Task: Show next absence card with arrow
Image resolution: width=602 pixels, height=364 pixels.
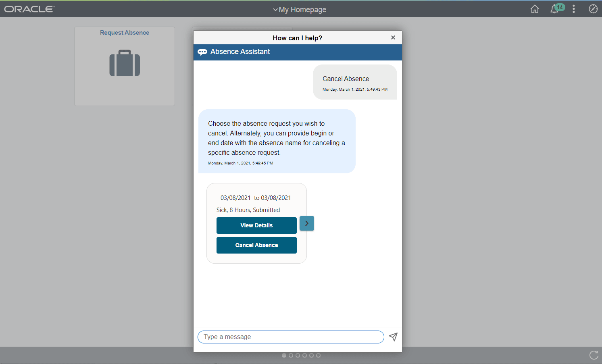Action: [307, 223]
